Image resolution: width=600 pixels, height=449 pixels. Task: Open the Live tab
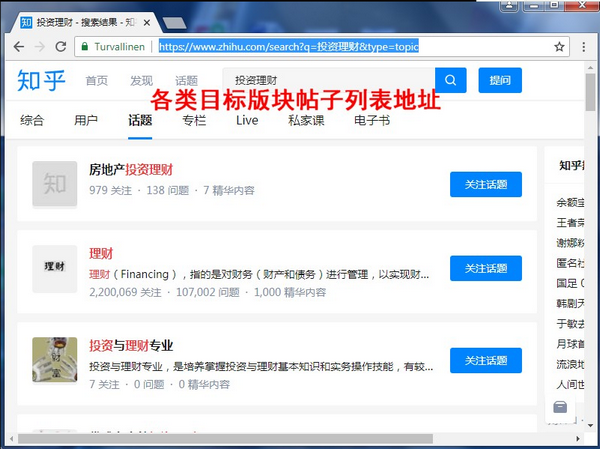[x=247, y=121]
